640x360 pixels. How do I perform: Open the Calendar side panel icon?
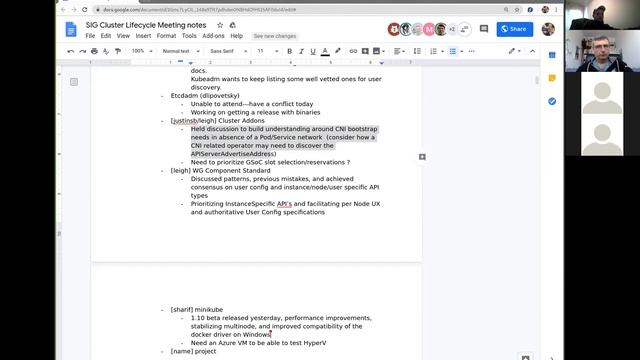(x=552, y=55)
